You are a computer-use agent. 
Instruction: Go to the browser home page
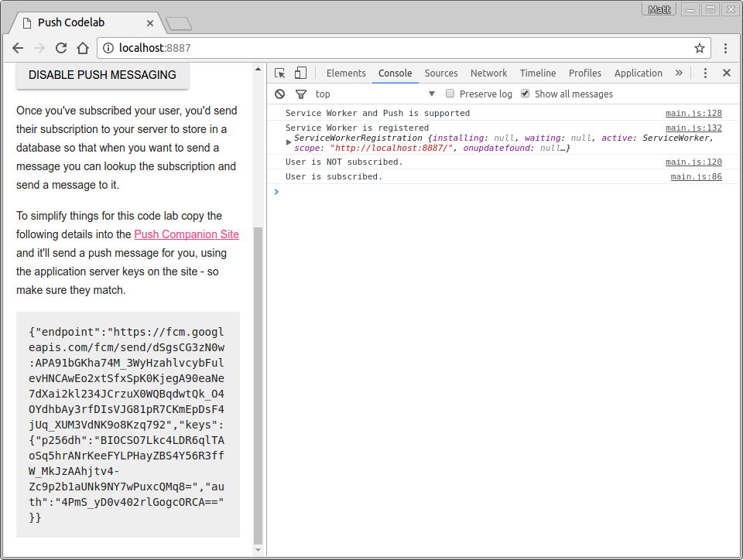coord(83,48)
